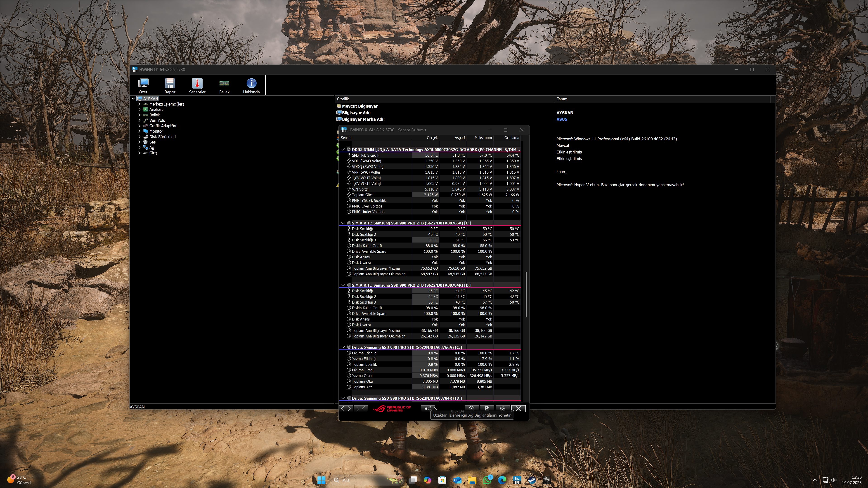Open Black Myth Wukong taskbar icon

coord(546,480)
